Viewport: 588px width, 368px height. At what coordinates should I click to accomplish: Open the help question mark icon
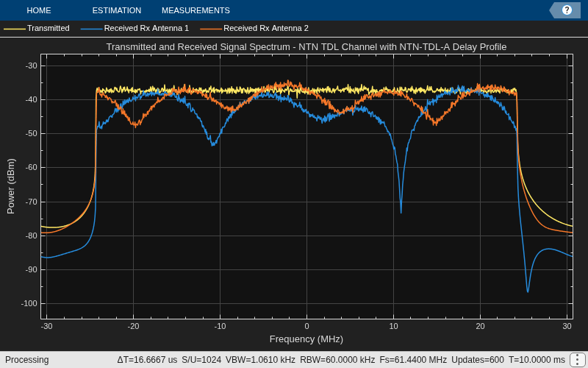click(x=567, y=10)
